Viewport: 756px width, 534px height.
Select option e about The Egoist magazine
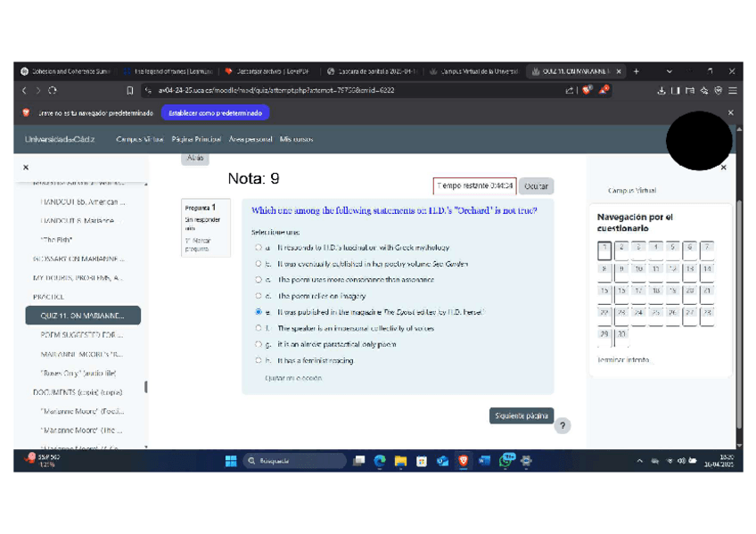(x=259, y=312)
